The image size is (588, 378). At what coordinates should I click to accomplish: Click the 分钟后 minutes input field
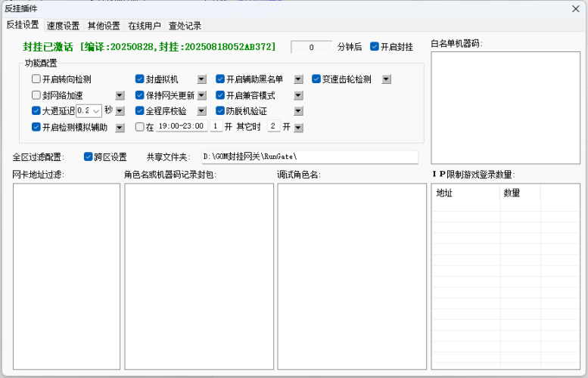tap(311, 47)
